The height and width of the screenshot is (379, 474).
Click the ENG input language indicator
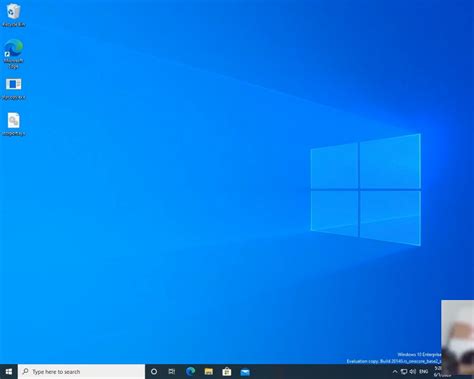click(x=424, y=371)
